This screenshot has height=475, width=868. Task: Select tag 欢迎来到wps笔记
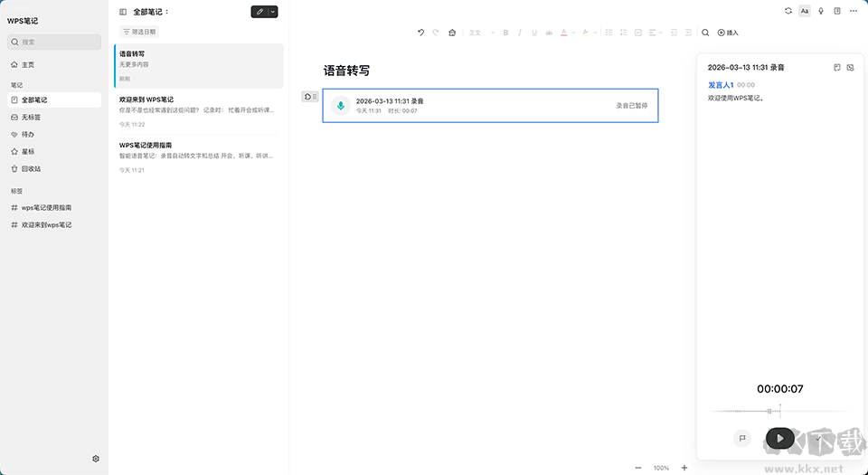(x=54, y=224)
